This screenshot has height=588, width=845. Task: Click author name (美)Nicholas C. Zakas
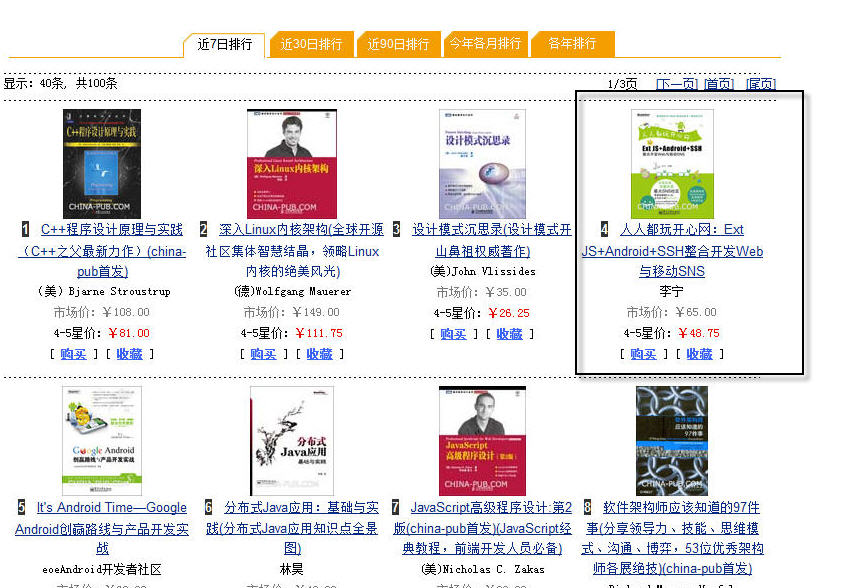(x=483, y=570)
